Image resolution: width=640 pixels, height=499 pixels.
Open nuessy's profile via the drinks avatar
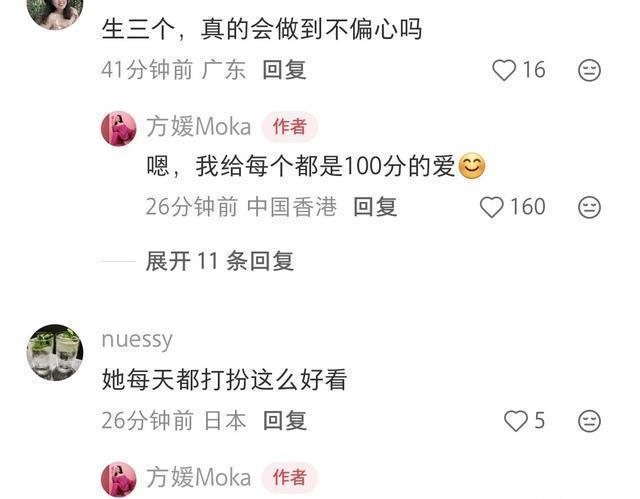click(55, 353)
